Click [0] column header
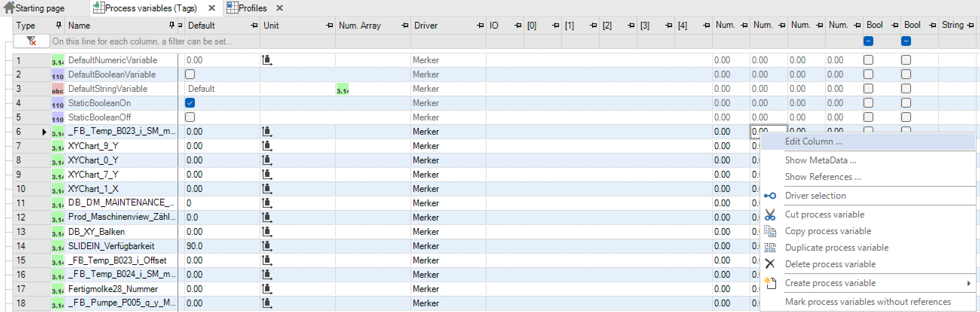This screenshot has width=980, height=312. 531,26
